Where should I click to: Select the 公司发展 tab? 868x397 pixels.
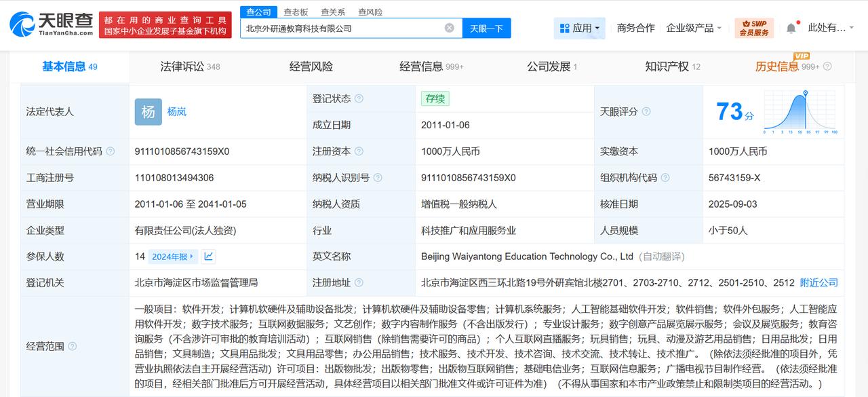coord(552,67)
